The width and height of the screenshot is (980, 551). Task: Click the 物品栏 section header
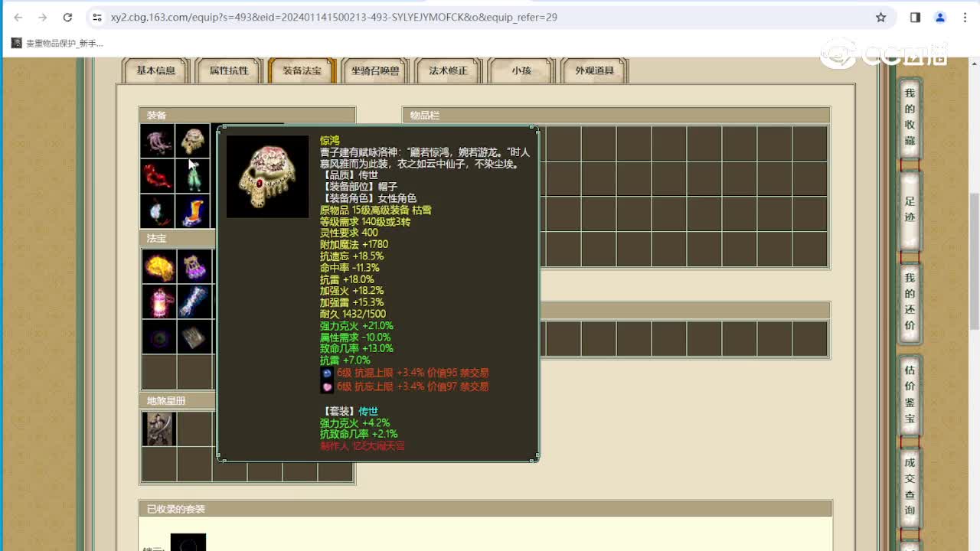pyautogui.click(x=616, y=116)
